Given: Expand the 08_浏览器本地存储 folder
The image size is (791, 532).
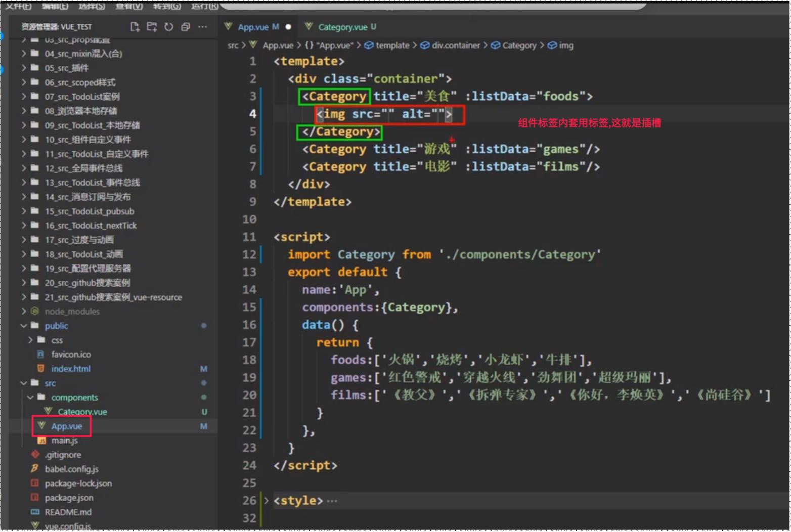Looking at the screenshot, I should (x=24, y=111).
